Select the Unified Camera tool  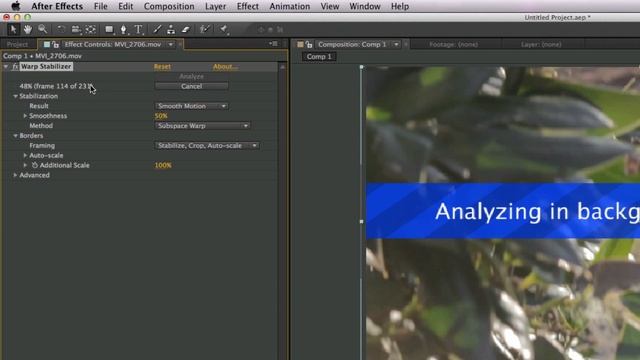point(76,29)
